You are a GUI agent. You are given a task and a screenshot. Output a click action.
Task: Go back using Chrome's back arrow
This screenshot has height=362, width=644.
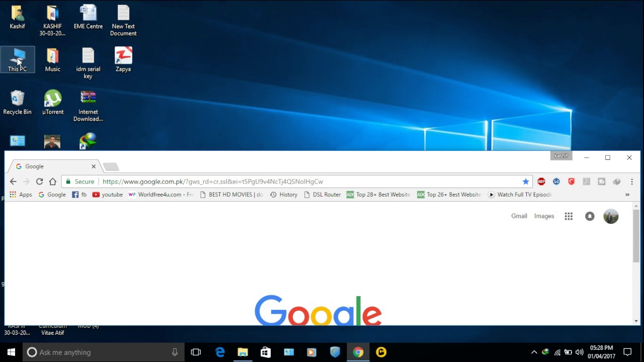pos(13,182)
